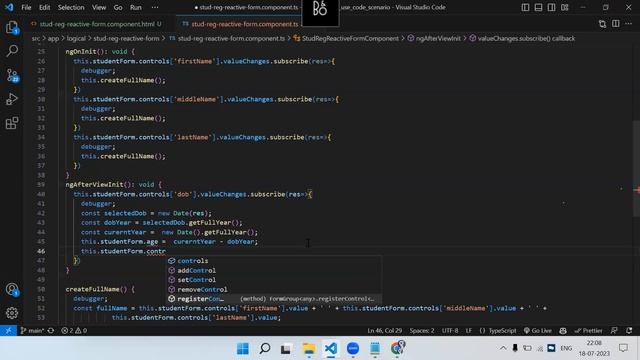
Task: Open Task View on the taskbar
Action: pos(286,348)
